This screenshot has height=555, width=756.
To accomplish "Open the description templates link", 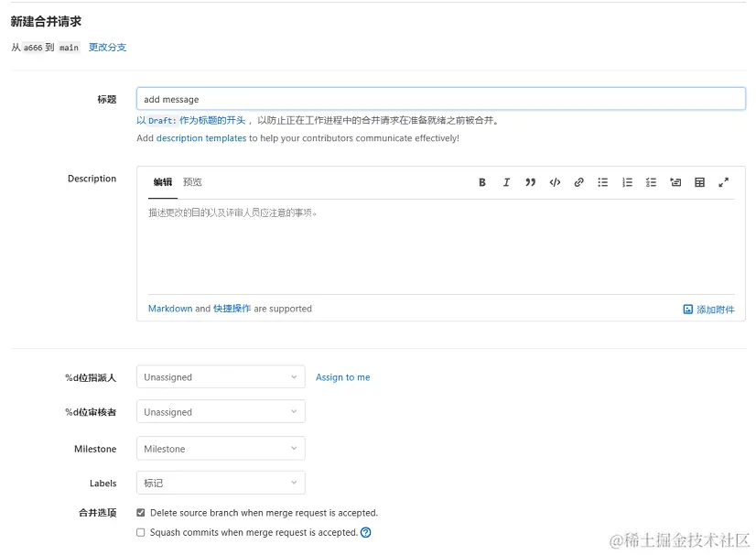I will pyautogui.click(x=201, y=138).
